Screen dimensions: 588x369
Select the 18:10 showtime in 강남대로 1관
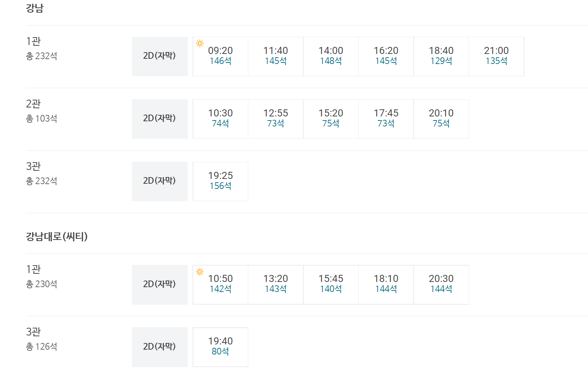pyautogui.click(x=386, y=285)
